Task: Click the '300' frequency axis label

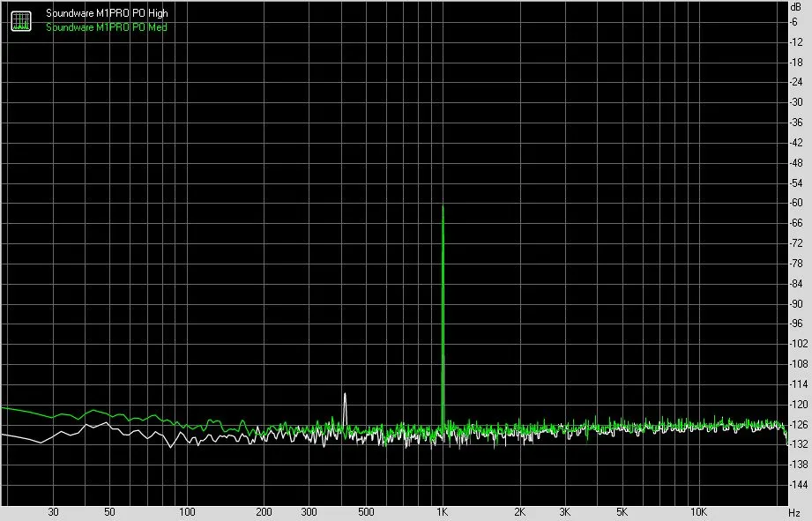Action: [x=309, y=512]
